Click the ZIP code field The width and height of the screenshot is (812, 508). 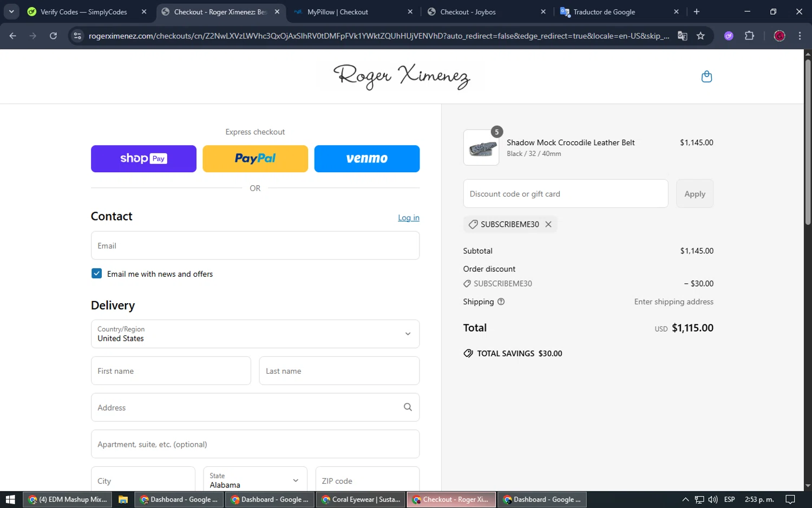[368, 479]
